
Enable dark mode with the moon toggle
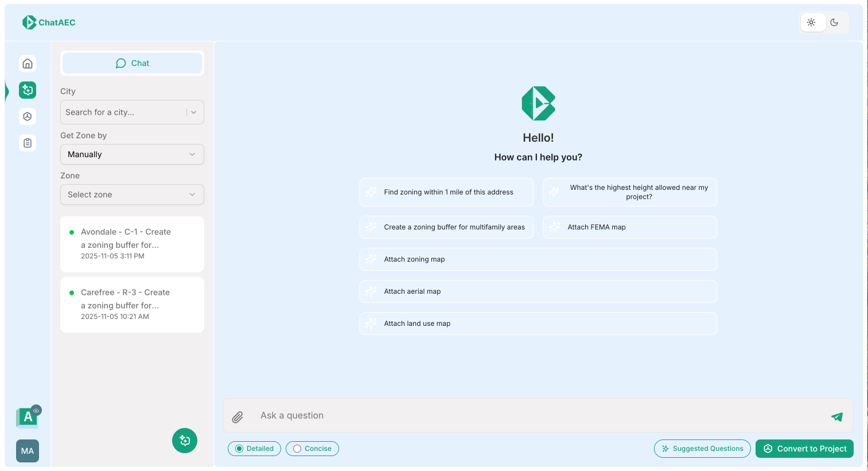pyautogui.click(x=835, y=22)
